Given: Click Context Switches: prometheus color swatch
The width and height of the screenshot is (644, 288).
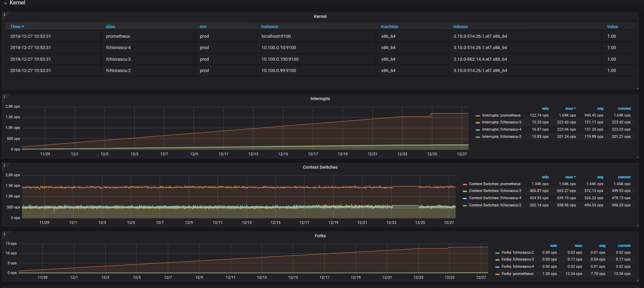Looking at the screenshot, I should click(x=465, y=184).
